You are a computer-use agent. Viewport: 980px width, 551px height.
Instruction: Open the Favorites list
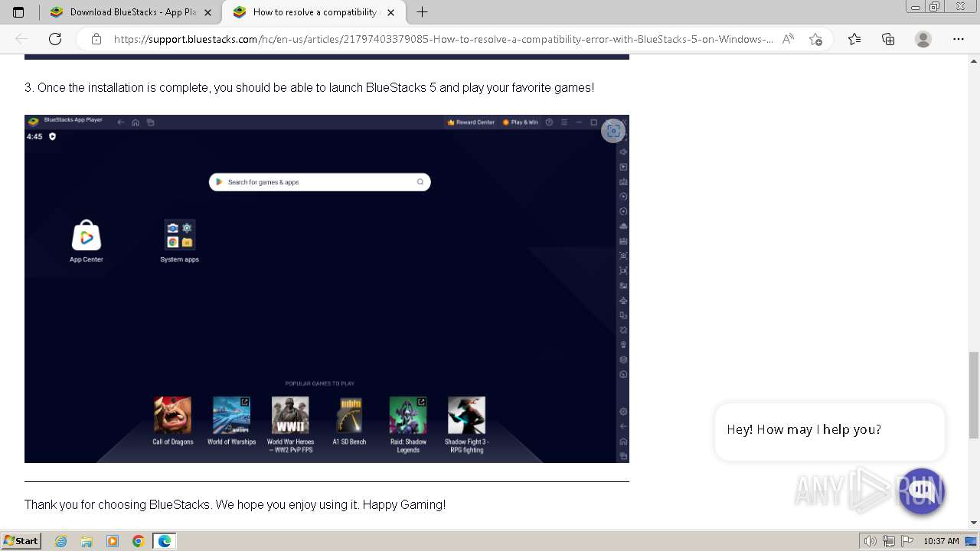point(854,39)
